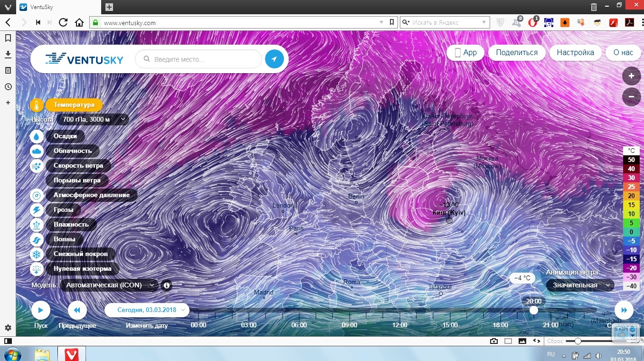
Task: Open the Настройка settings menu
Action: [x=575, y=53]
